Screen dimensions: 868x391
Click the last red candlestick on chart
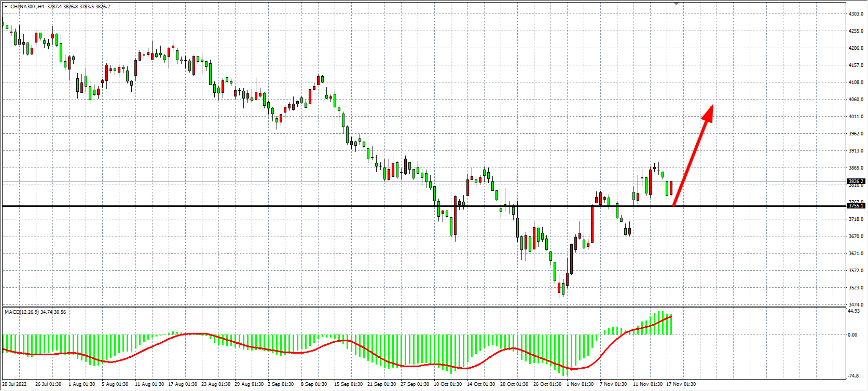pos(671,188)
